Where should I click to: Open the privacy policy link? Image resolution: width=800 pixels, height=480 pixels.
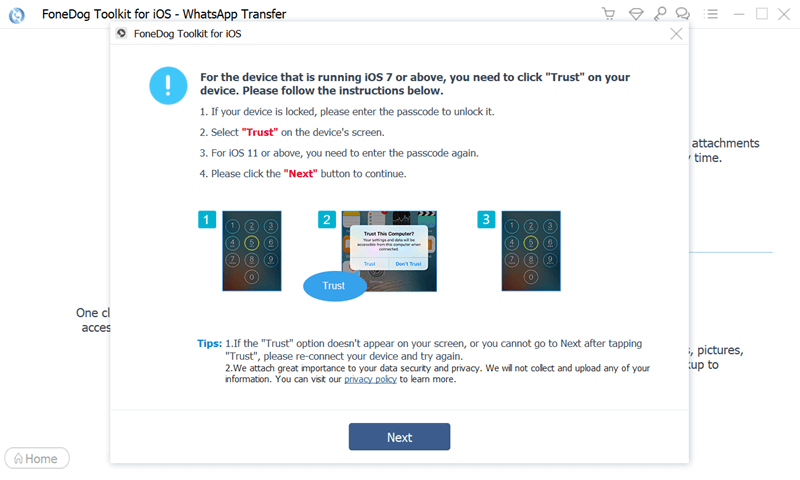[370, 379]
